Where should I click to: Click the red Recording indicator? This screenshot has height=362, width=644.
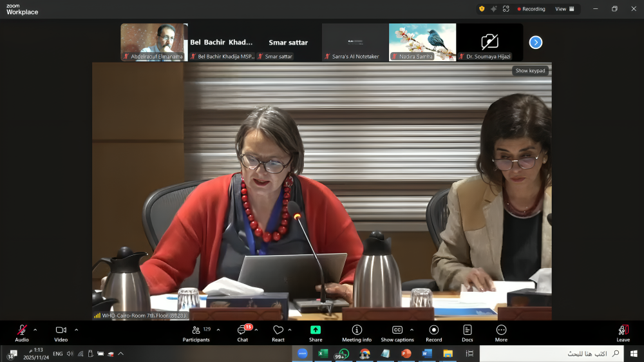pos(531,9)
